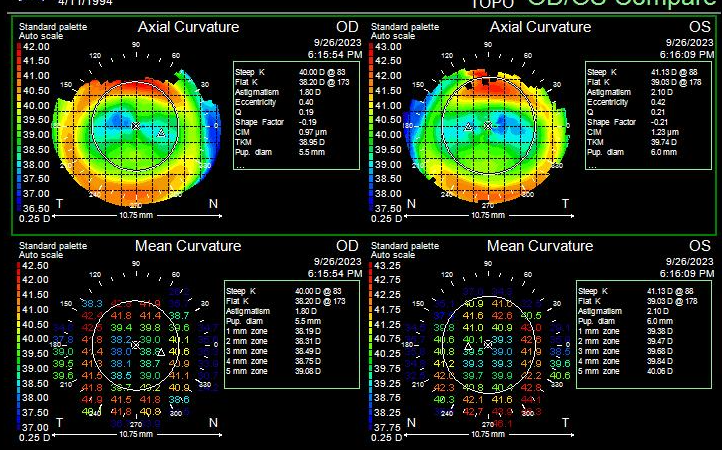
Task: Click the center X marker on Axial Curvature OD map
Action: [135, 126]
